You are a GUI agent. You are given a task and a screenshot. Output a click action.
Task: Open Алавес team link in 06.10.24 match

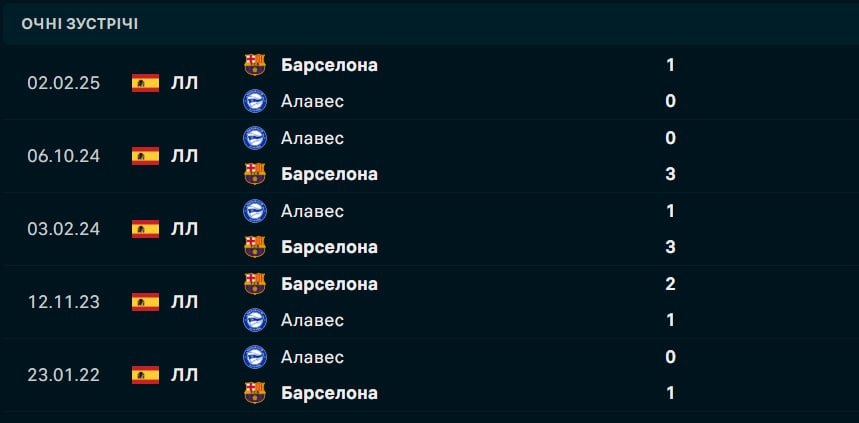pos(312,138)
